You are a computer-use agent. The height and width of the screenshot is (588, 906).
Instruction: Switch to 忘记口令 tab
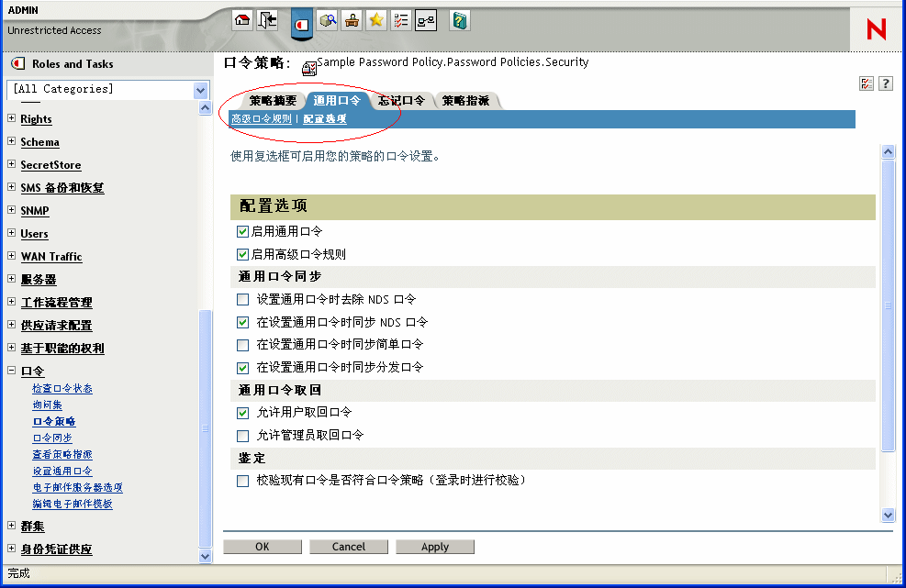(x=401, y=101)
